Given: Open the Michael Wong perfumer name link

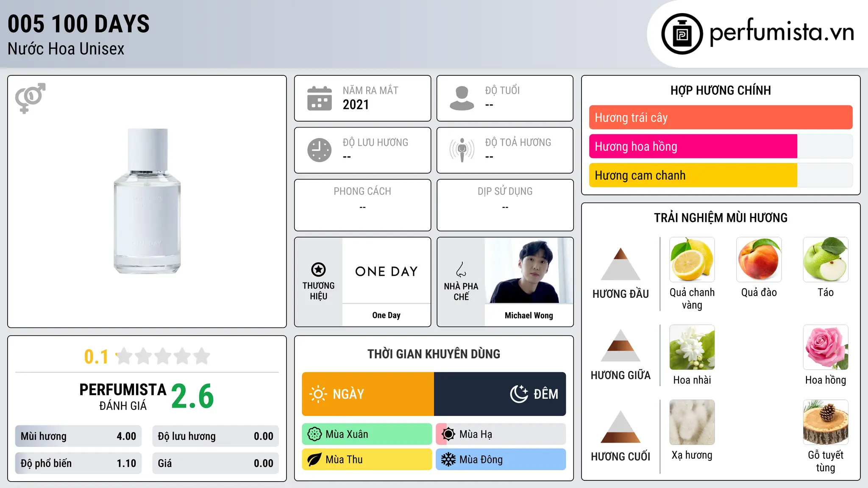Looking at the screenshot, I should [529, 315].
